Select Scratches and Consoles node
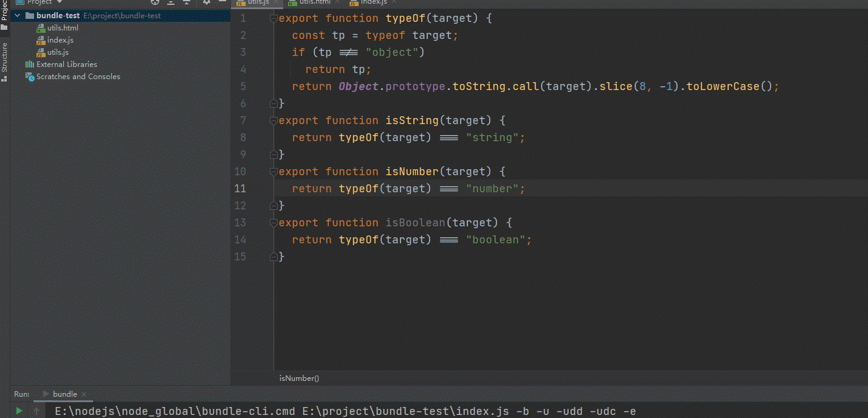 78,77
